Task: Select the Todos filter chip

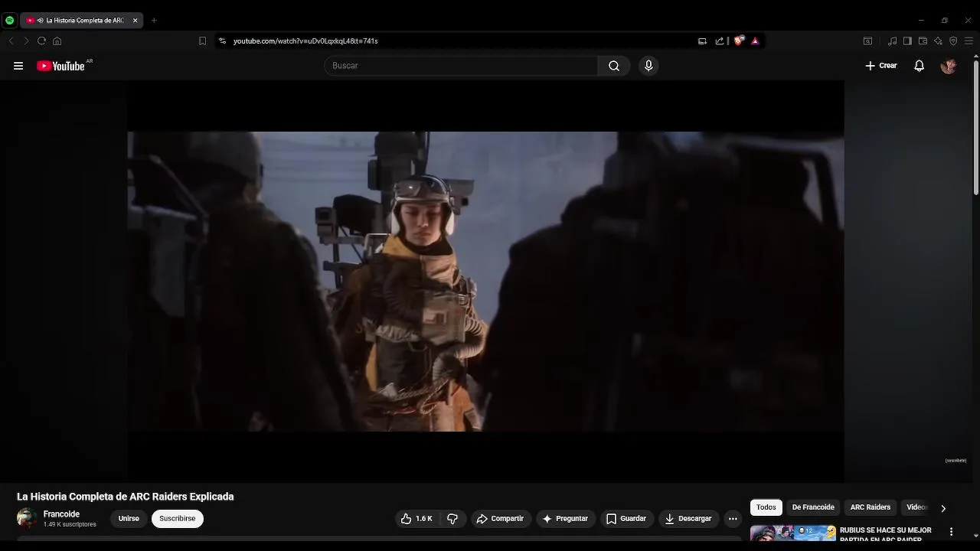Action: coord(766,507)
